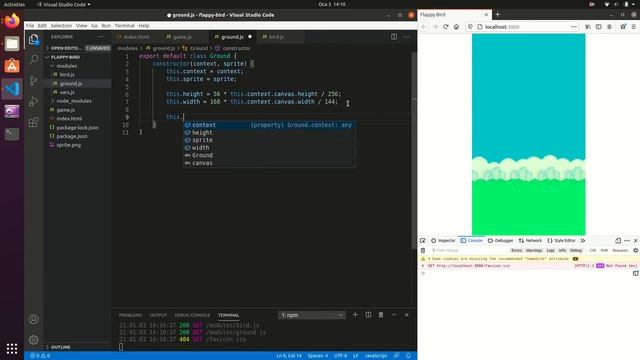Switch to the Debug Console panel tab
This screenshot has width=640, height=360.
[192, 315]
